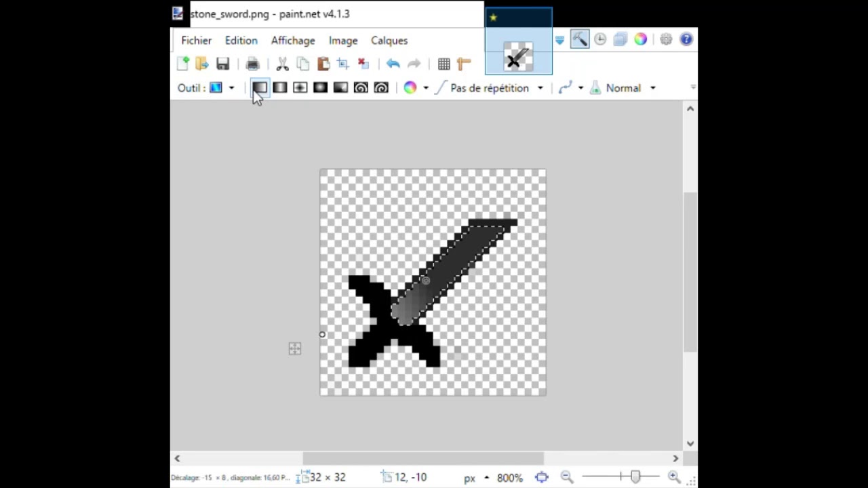Select linear reflected gradient type
Image resolution: width=868 pixels, height=488 pixels.
coord(280,87)
